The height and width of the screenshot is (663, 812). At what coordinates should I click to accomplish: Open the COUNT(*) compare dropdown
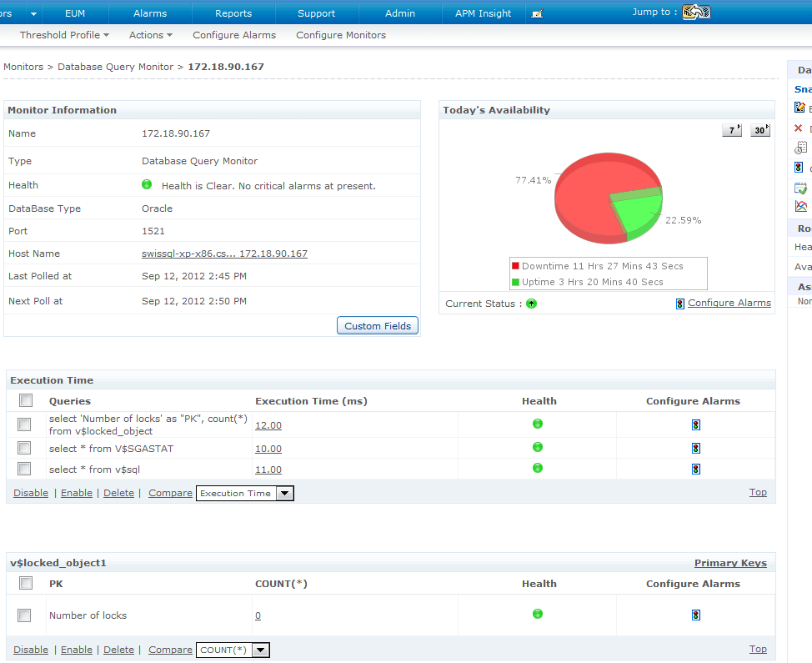[233, 650]
